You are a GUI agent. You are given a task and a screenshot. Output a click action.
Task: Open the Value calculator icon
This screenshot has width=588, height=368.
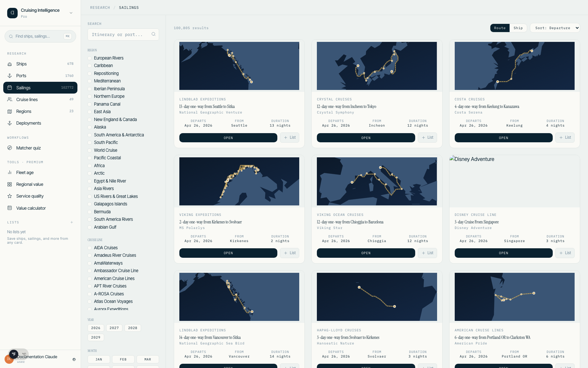pos(10,208)
